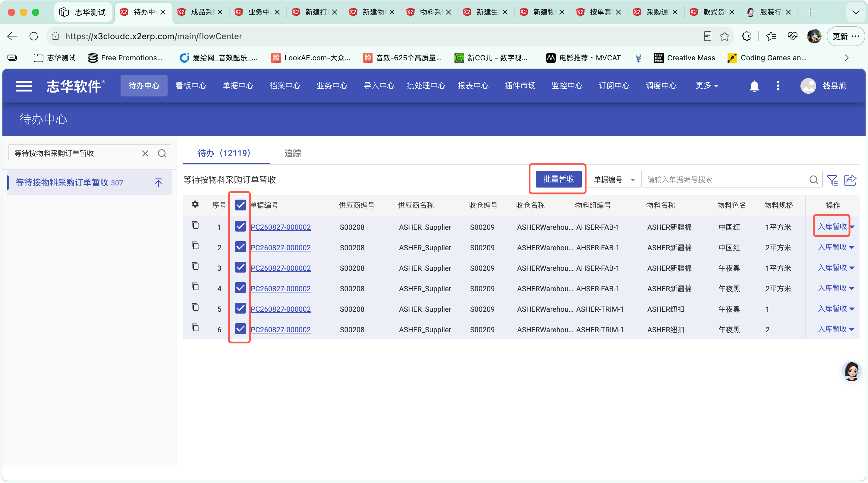The height and width of the screenshot is (483, 868).
Task: Open the 单据编号 search field dropdown
Action: (x=614, y=180)
